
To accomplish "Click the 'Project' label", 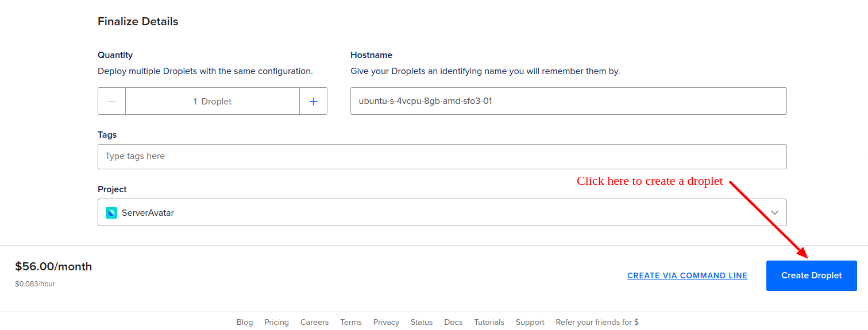I will tap(112, 189).
